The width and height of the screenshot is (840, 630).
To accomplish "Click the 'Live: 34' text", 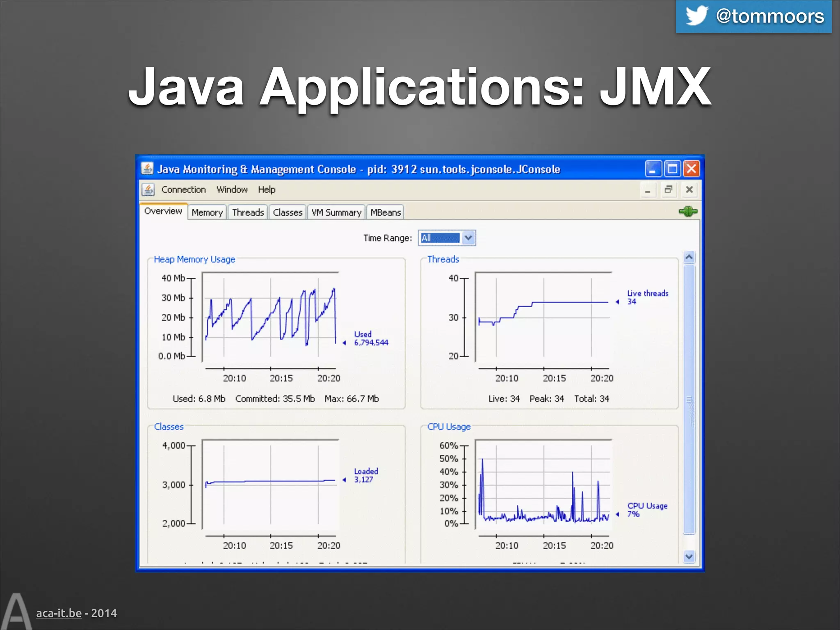I will pyautogui.click(x=504, y=399).
